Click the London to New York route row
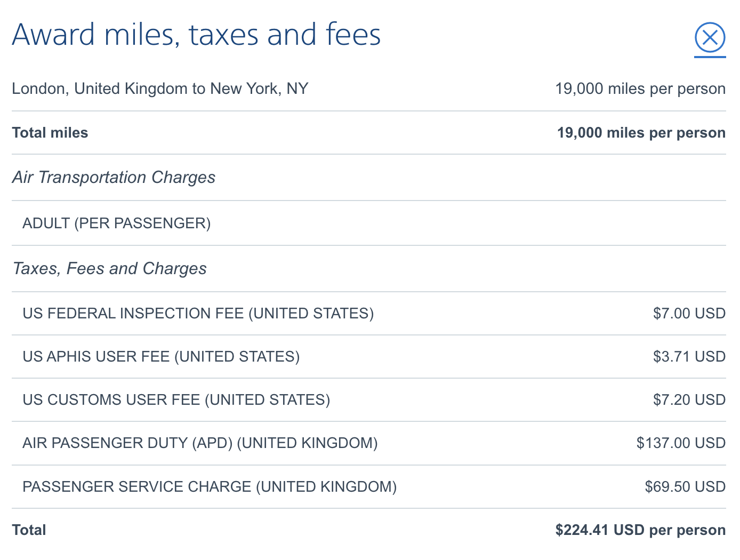 tap(160, 89)
